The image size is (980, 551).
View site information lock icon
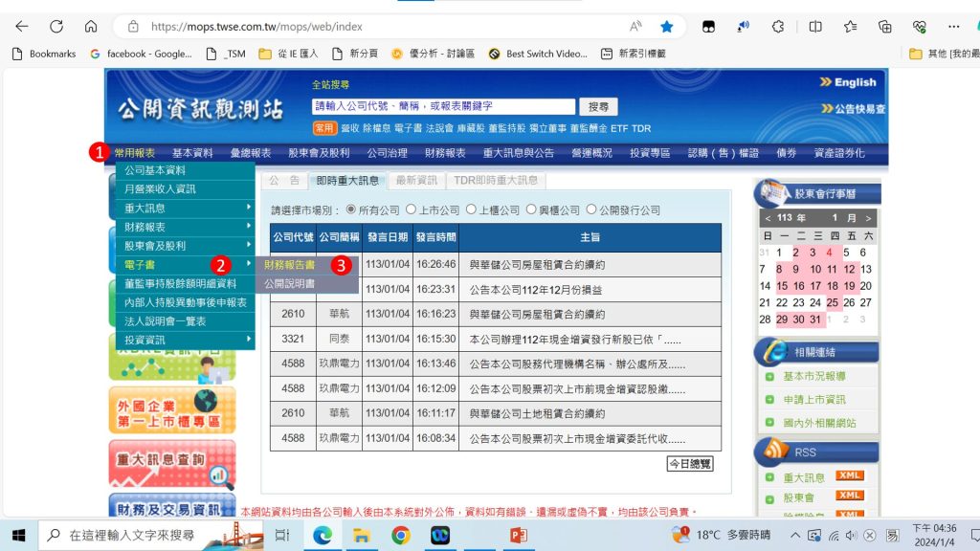pos(132,26)
